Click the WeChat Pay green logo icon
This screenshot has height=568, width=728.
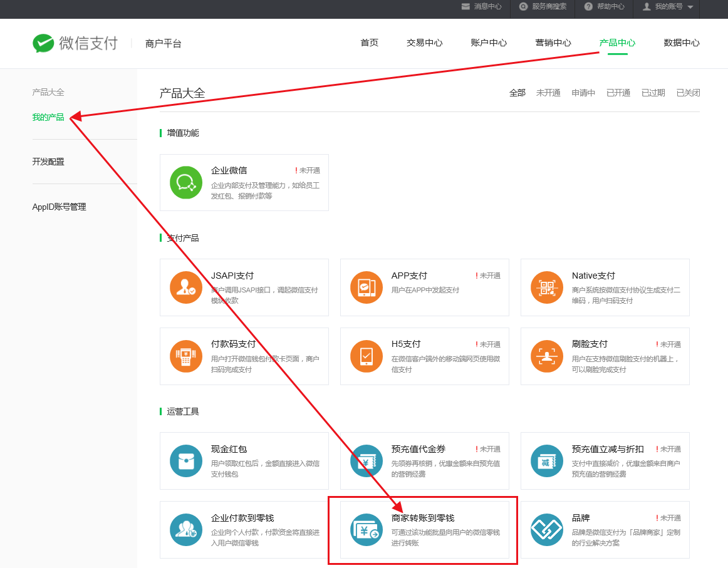tap(43, 43)
